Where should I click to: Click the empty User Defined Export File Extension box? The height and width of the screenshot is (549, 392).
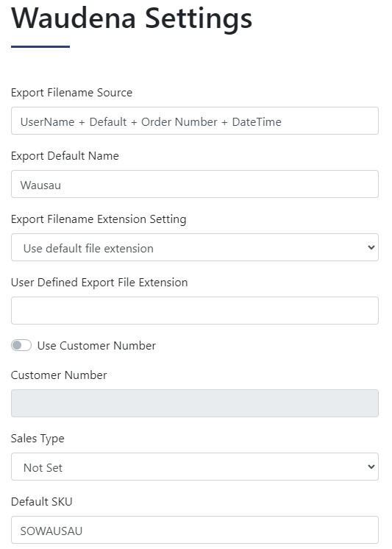click(x=195, y=311)
